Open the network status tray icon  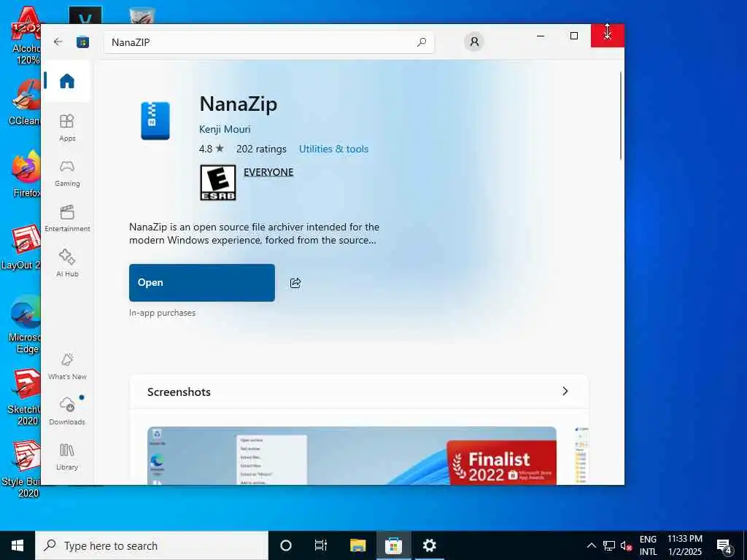pyautogui.click(x=609, y=545)
